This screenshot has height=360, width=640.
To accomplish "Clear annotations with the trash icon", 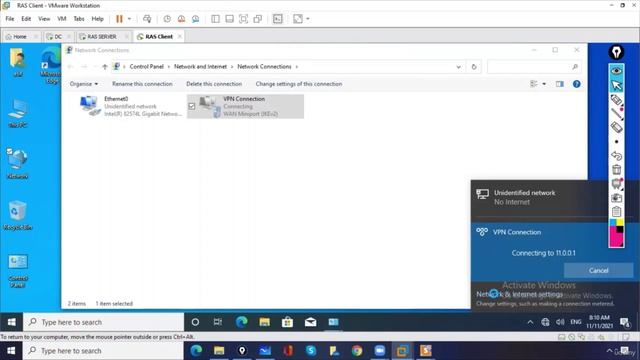I will pyautogui.click(x=616, y=169).
